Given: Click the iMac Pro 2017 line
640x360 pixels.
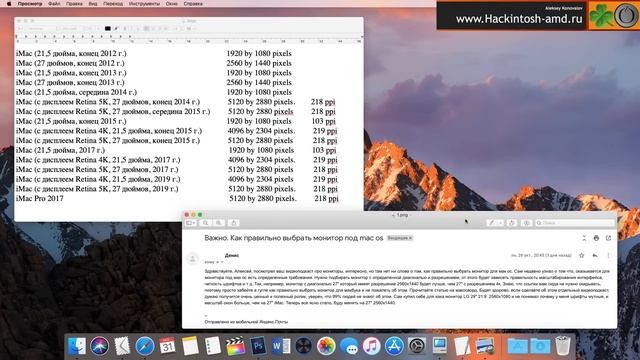Looking at the screenshot, I should click(40, 198).
